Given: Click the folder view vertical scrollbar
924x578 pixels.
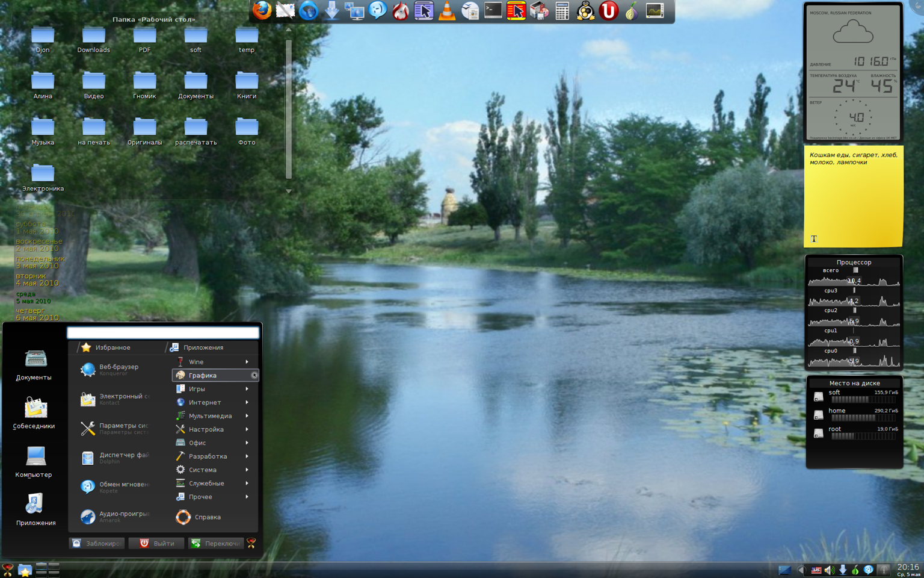Looking at the screenshot, I should [x=289, y=110].
